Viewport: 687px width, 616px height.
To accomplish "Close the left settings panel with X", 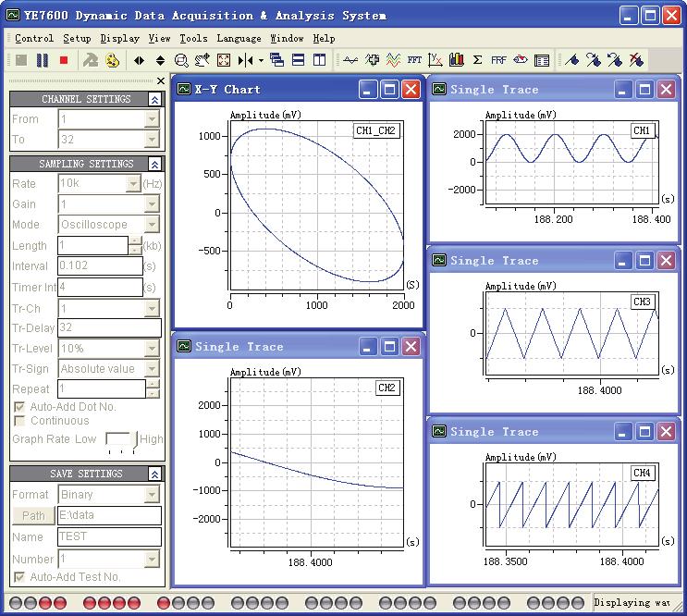I will (161, 81).
